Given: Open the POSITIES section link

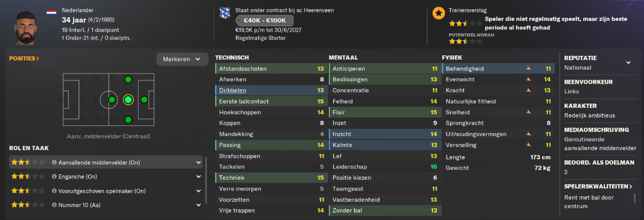Looking at the screenshot, I should click(x=24, y=58).
